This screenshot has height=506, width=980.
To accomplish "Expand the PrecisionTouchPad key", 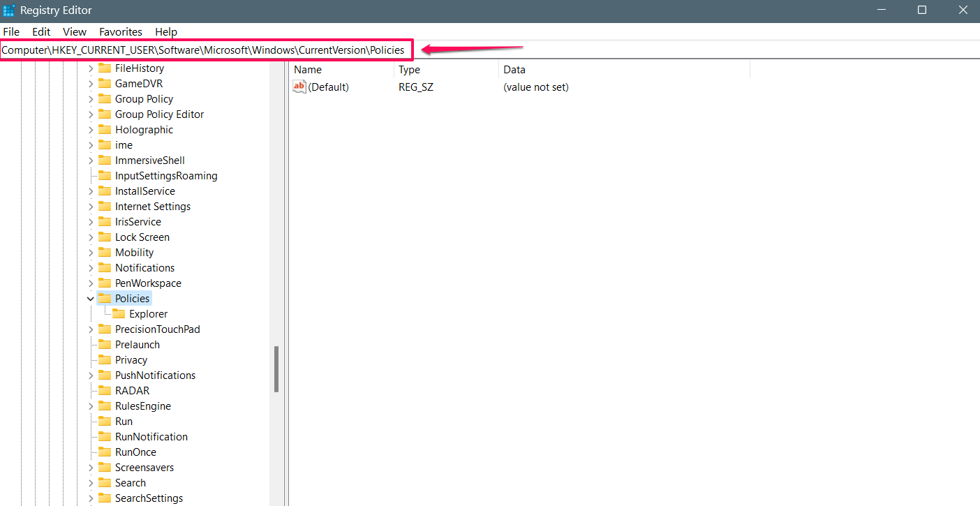I will point(91,329).
